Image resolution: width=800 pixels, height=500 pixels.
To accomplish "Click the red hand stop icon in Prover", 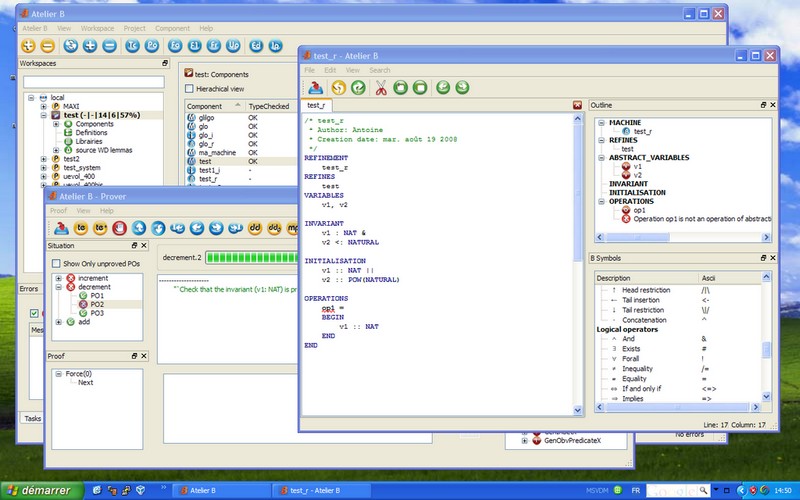I will [119, 228].
